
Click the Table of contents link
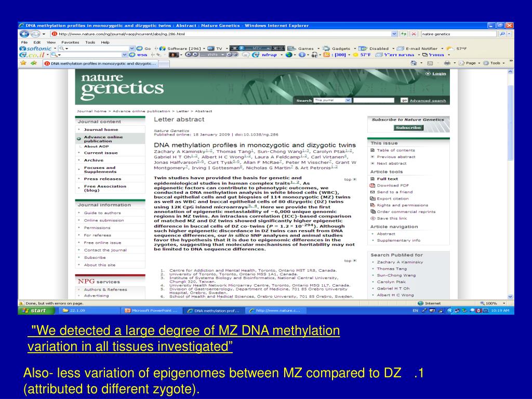395,150
